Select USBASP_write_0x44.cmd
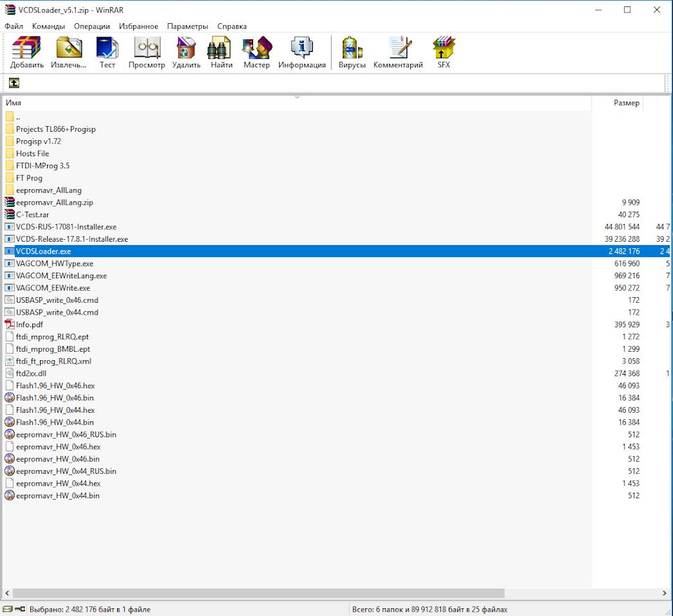Screen dimensions: 673x616 pyautogui.click(x=57, y=313)
